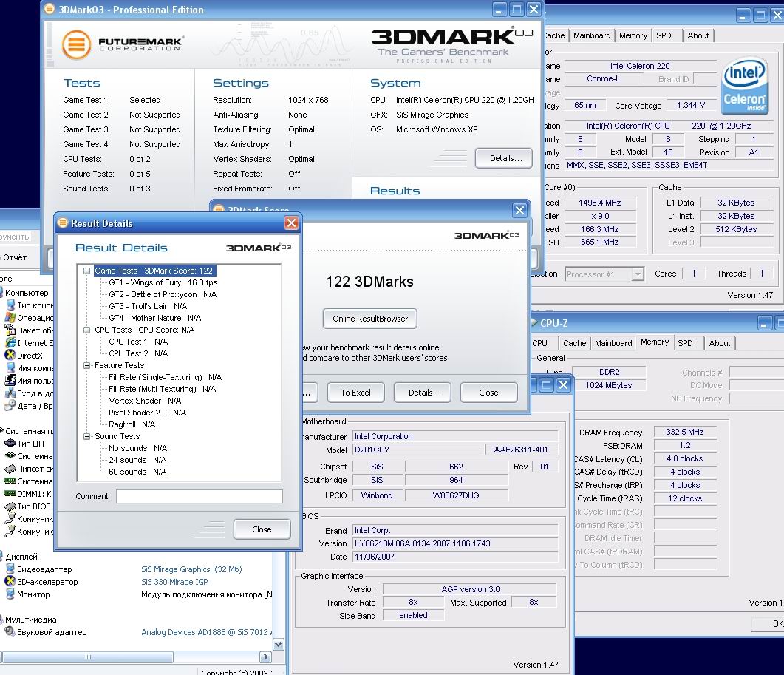784x675 pixels.
Task: Click the DIMM1 memory module icon
Action: (x=10, y=494)
